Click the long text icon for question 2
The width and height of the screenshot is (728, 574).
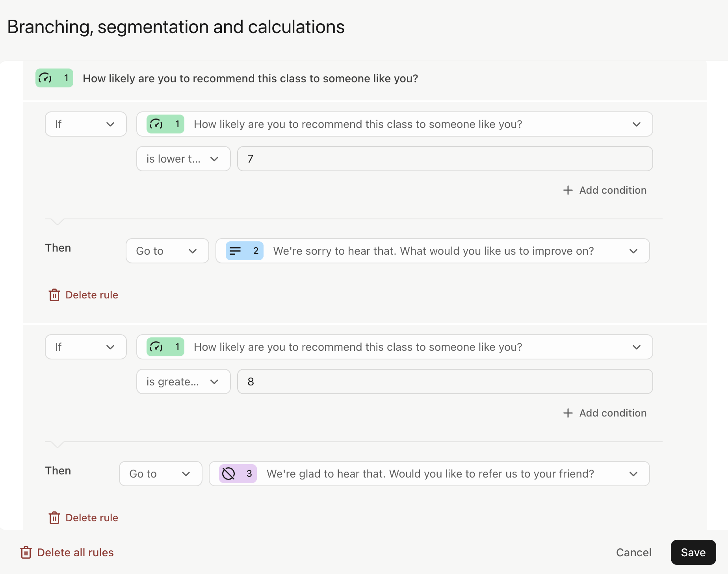235,251
